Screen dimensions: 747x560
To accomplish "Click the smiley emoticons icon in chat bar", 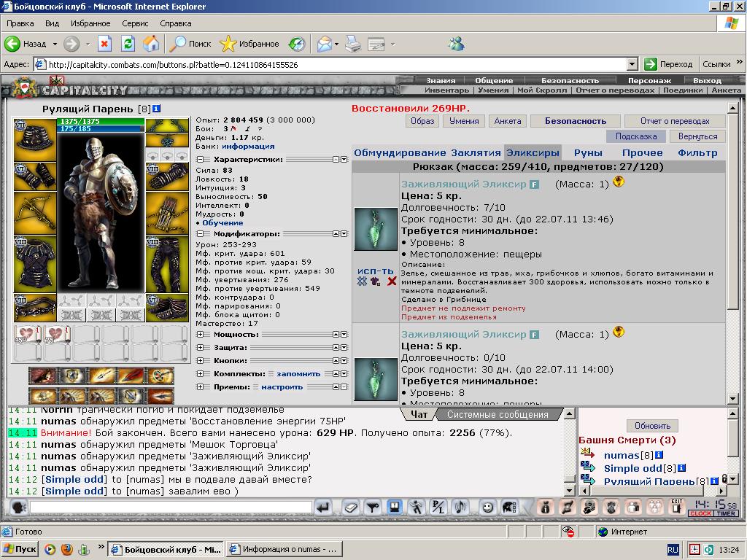I will pyautogui.click(x=487, y=507).
